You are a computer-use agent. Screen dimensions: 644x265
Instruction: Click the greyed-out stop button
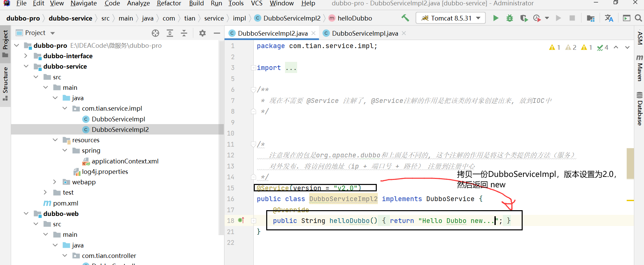tap(572, 18)
